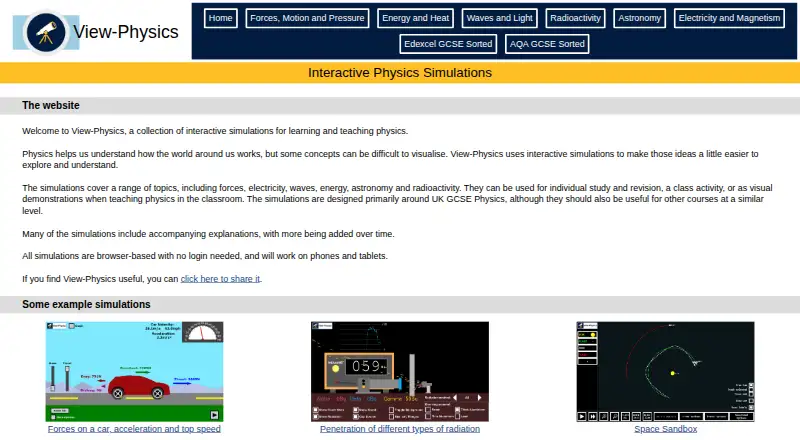Click 'The website' section heading
Image resolution: width=800 pixels, height=440 pixels.
(x=51, y=105)
